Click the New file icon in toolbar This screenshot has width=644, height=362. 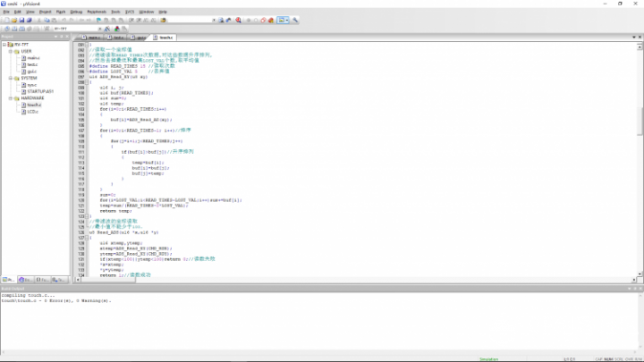pos(7,20)
